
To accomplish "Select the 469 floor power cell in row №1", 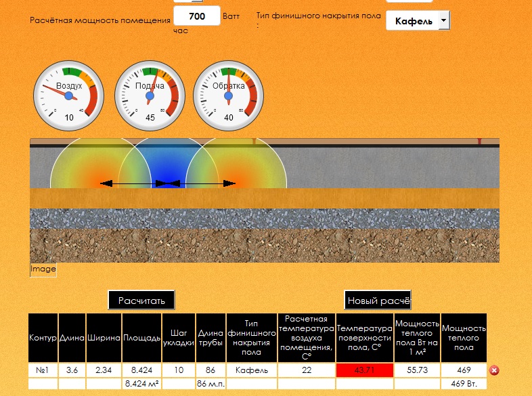I will coord(464,370).
